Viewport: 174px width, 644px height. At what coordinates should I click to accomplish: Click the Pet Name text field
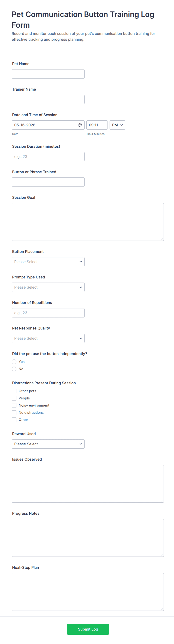(x=48, y=74)
